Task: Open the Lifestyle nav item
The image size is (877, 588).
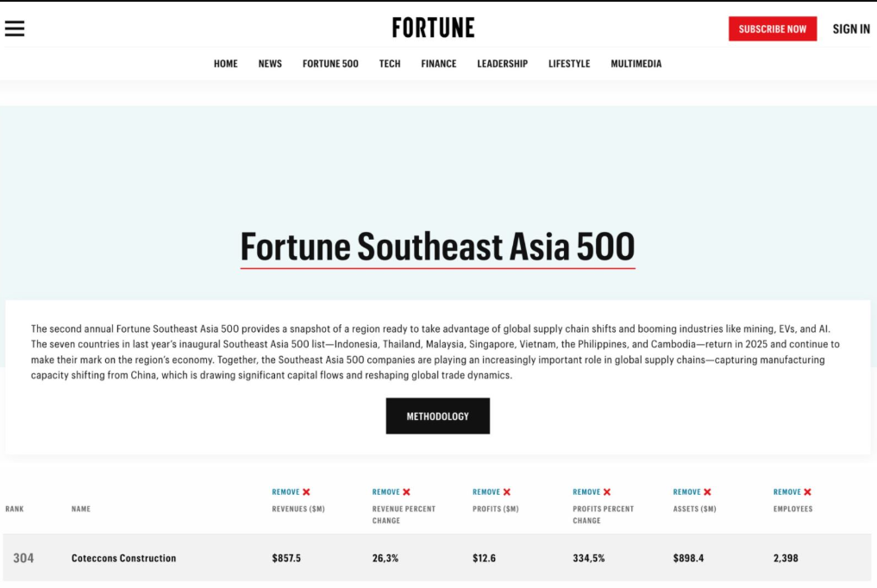Action: tap(569, 64)
